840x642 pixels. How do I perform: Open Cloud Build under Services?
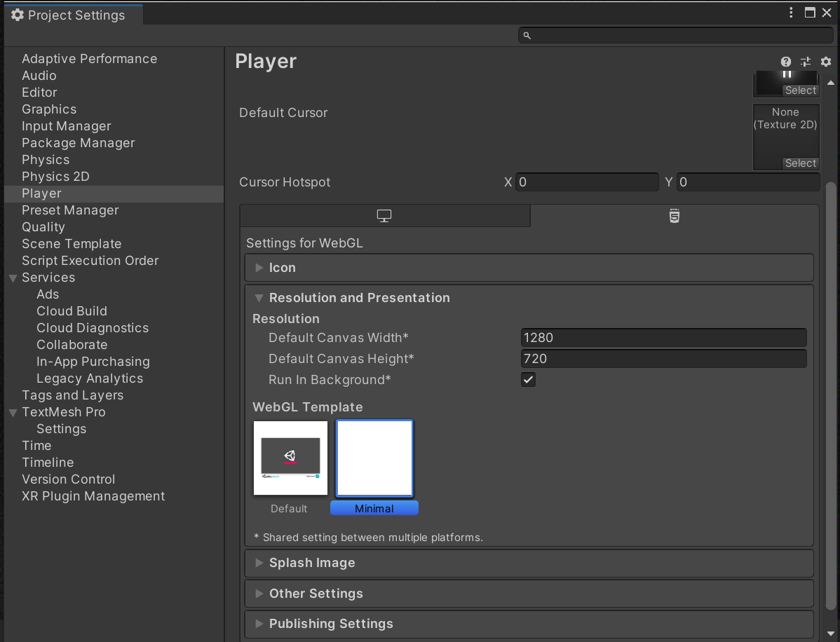72,311
